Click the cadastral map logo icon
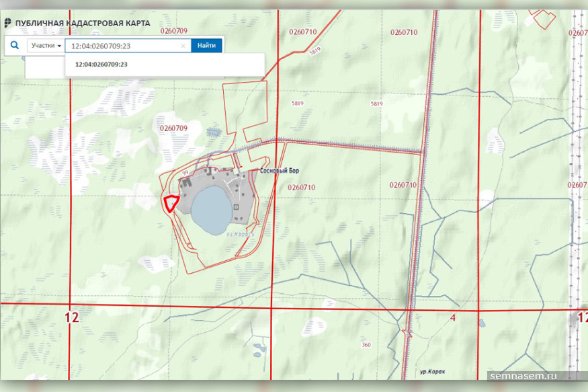 [x=7, y=24]
